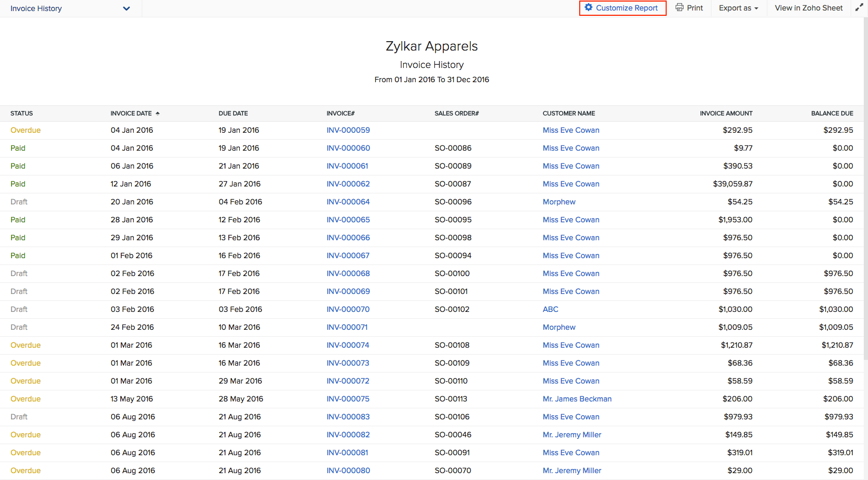The image size is (868, 480).
Task: Select customer ABC from the report
Action: [x=550, y=309]
